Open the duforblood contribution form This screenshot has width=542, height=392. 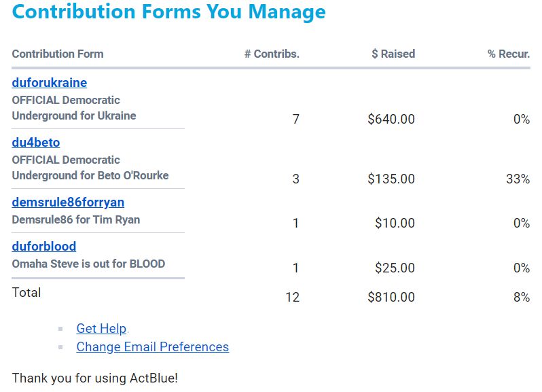44,247
